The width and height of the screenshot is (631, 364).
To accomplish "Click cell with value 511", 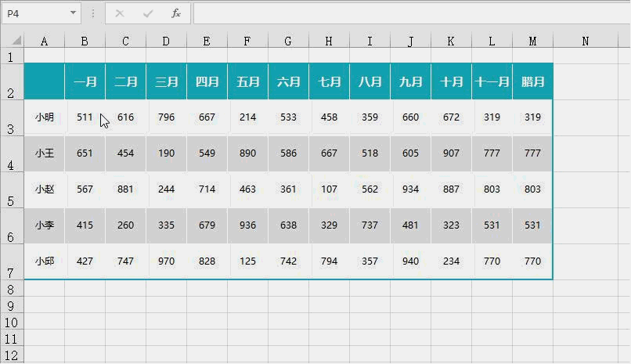I will pos(85,117).
